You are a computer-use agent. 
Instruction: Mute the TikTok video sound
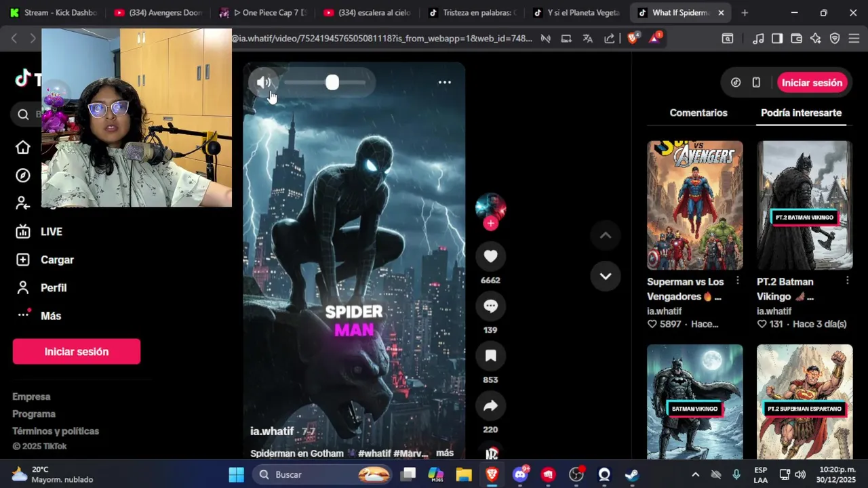pos(264,83)
